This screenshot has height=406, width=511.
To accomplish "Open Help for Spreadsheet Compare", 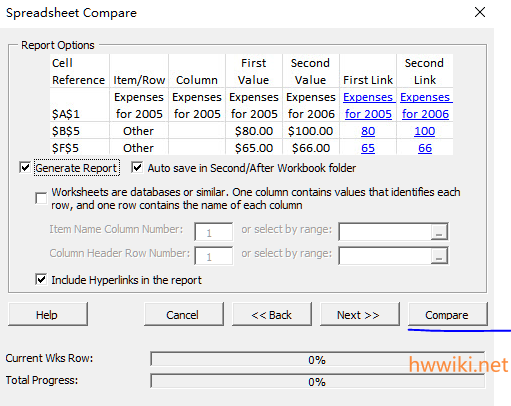I will point(48,314).
